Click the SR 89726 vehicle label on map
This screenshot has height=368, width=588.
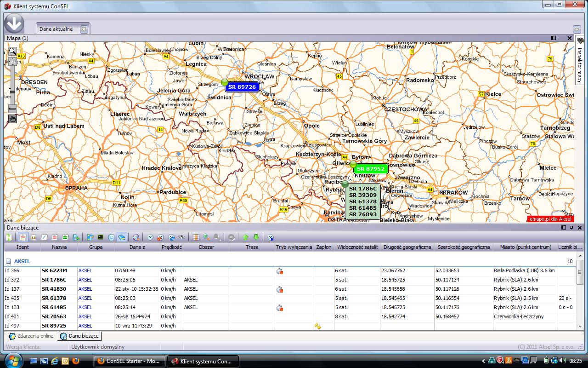[242, 87]
